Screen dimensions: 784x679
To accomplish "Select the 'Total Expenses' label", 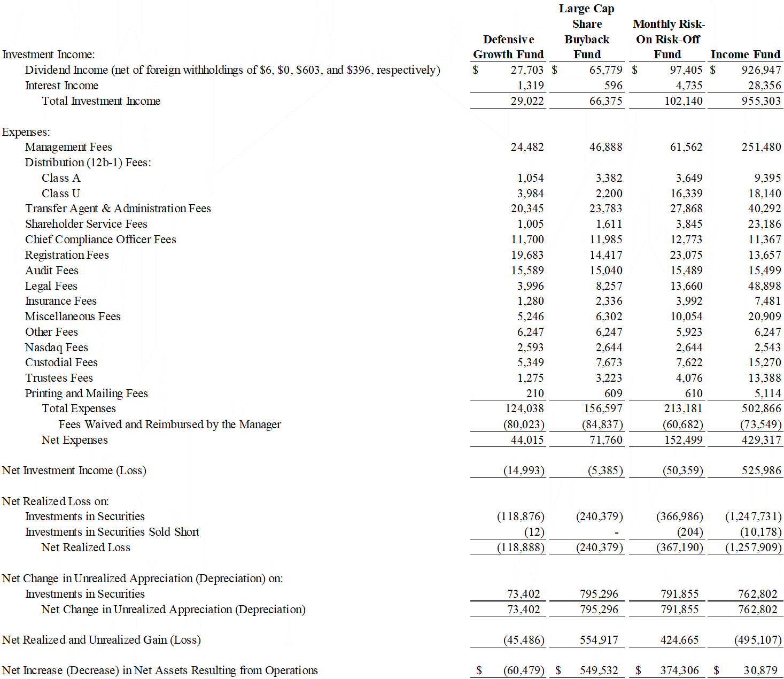I will 79,408.
